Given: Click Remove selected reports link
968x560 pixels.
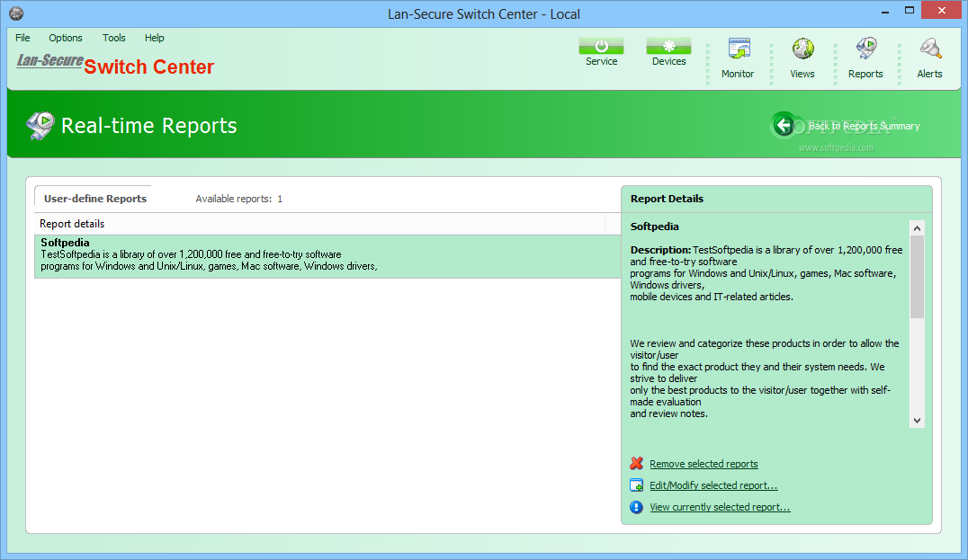Looking at the screenshot, I should pyautogui.click(x=704, y=464).
